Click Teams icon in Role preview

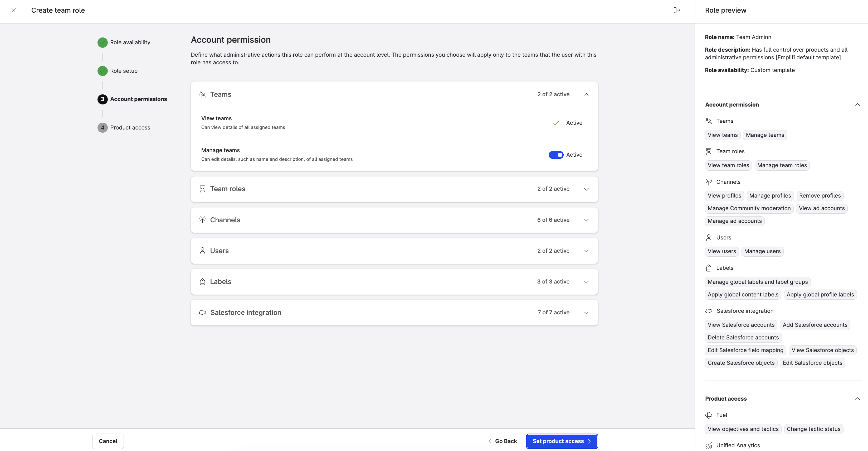(709, 121)
